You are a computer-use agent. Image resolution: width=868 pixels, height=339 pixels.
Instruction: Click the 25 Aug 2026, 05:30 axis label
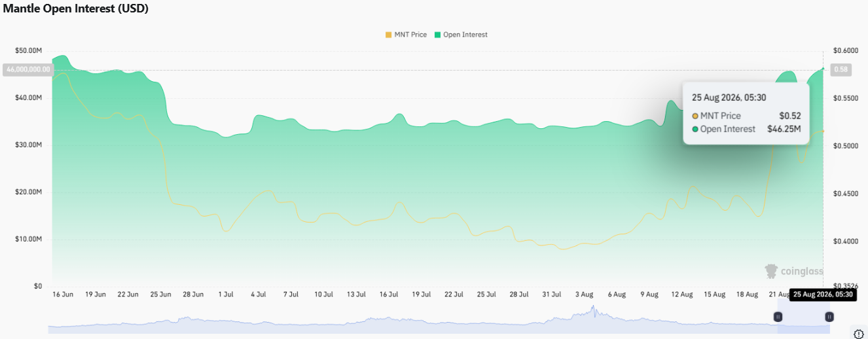[823, 295]
